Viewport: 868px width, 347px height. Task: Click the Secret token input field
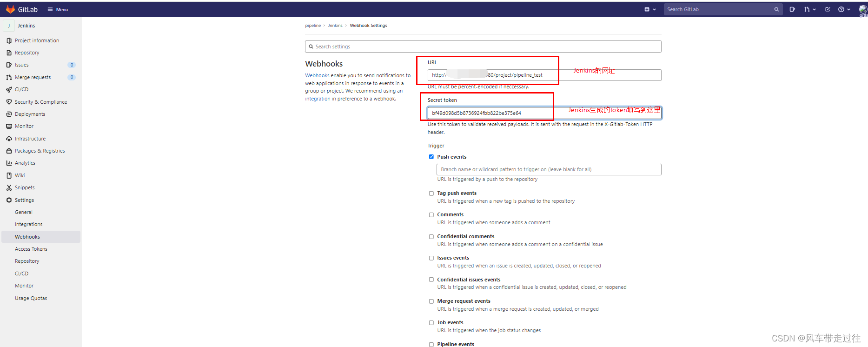[x=544, y=113]
